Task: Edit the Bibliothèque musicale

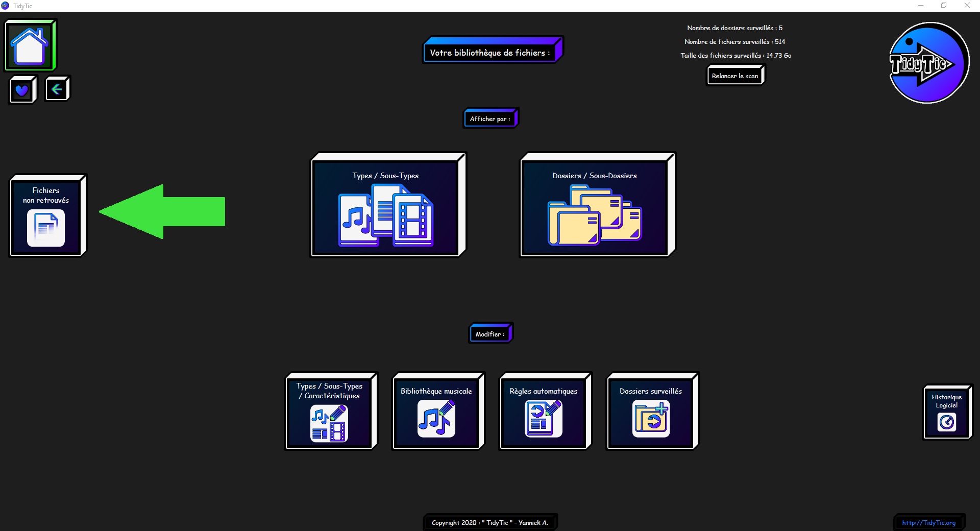Action: pyautogui.click(x=438, y=412)
